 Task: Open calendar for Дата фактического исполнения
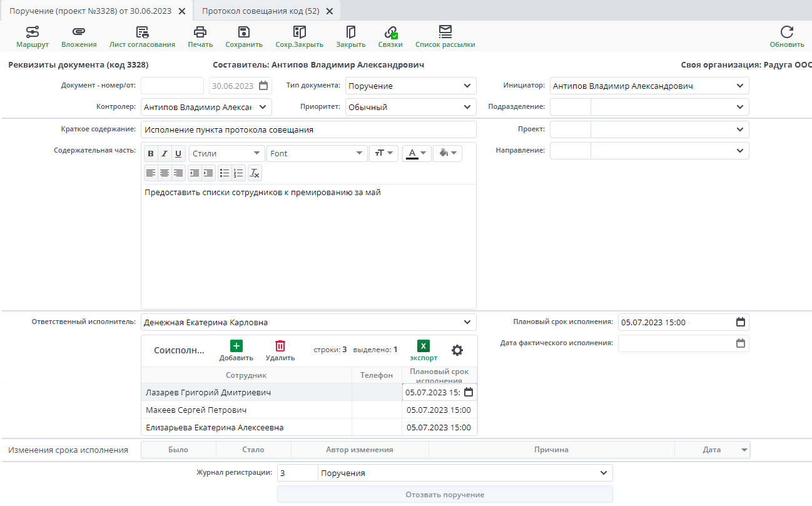coord(741,343)
